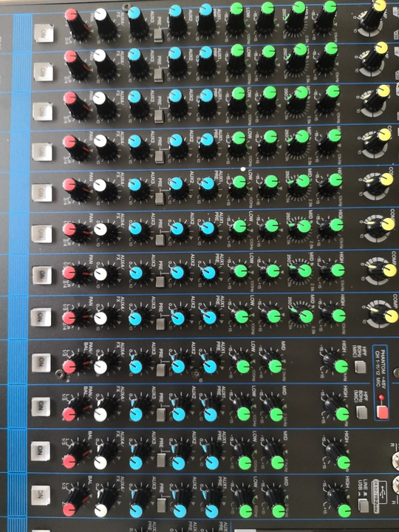Image resolution: width=399 pixels, height=532 pixels.
Task: Click the silver connector jack near the USB logo
Action: coord(396,483)
